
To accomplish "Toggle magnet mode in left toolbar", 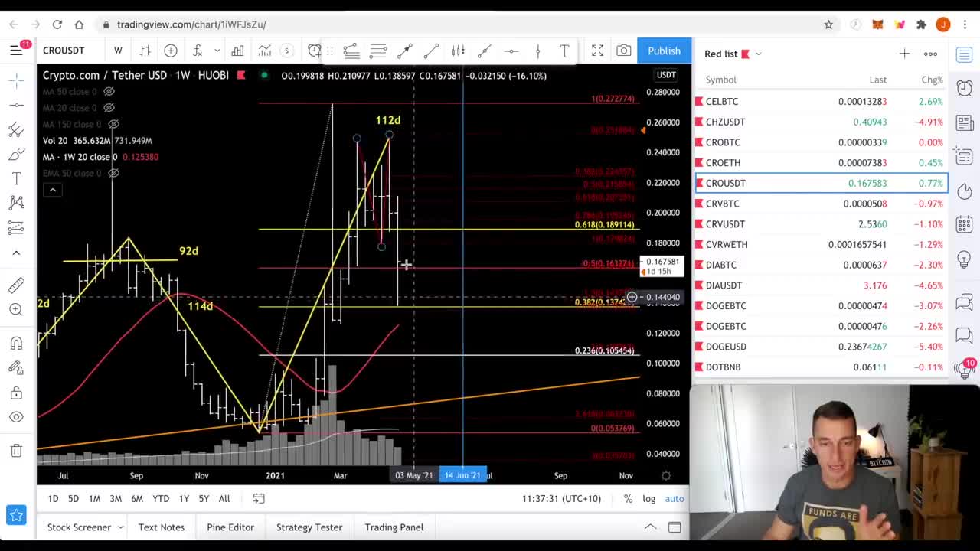I will point(16,343).
